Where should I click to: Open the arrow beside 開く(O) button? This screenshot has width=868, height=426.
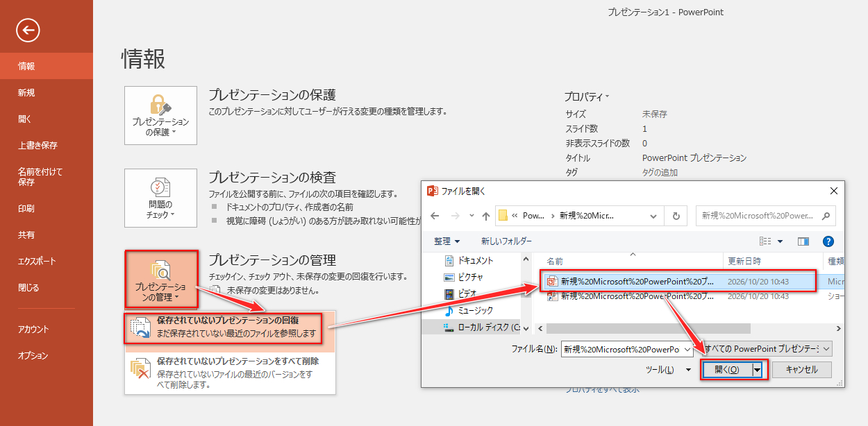coord(758,370)
